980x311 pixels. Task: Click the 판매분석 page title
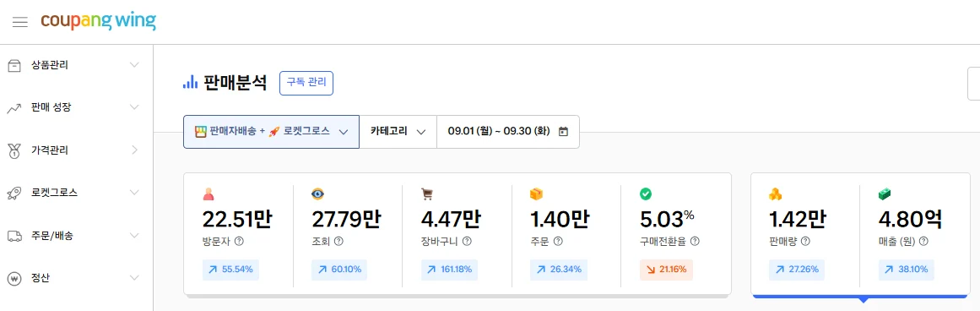tap(235, 83)
